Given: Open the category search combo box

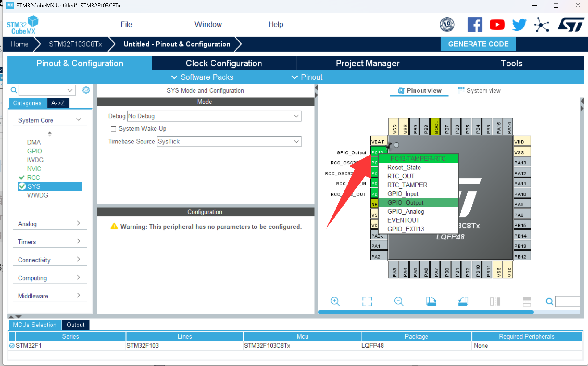Looking at the screenshot, I should [47, 90].
